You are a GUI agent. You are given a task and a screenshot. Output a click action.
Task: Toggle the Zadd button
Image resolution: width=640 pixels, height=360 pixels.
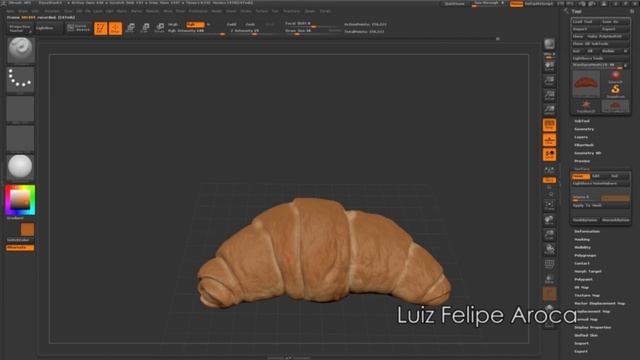(x=231, y=24)
